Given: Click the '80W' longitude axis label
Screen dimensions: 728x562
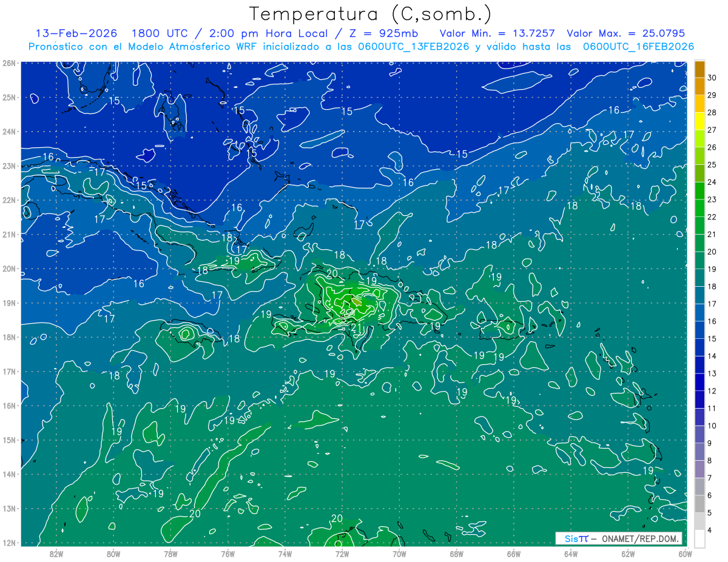Looking at the screenshot, I should 113,554.
